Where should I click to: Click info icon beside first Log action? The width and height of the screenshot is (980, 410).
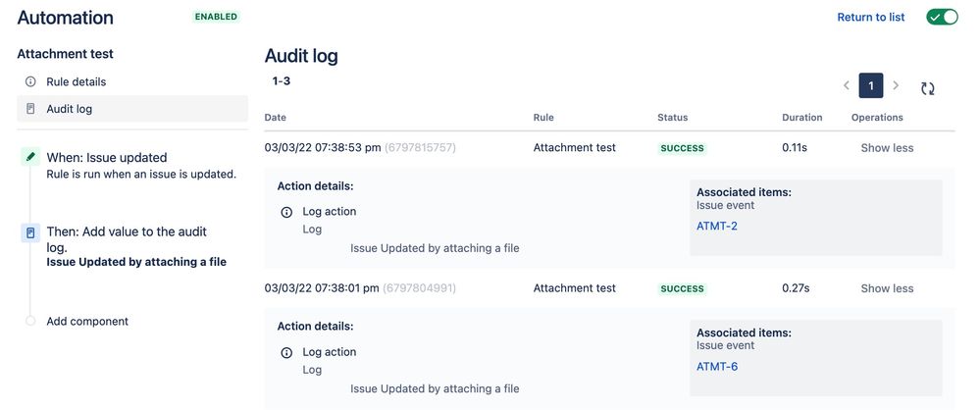286,212
